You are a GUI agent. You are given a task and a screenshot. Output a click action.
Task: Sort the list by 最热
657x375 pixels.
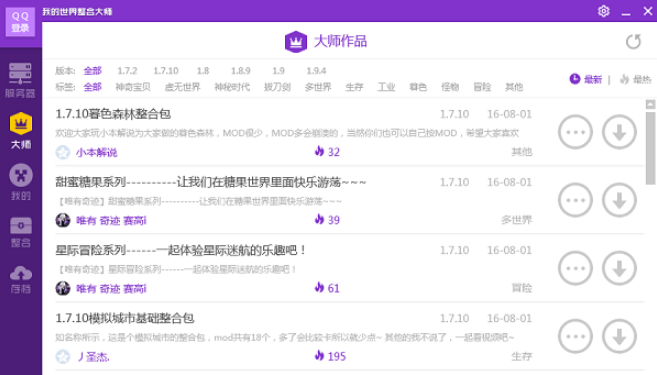(635, 79)
